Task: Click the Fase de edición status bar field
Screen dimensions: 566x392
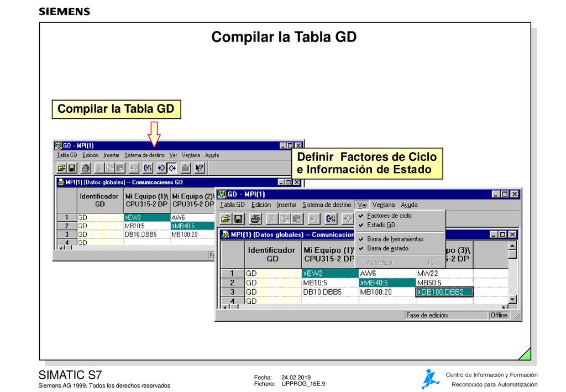Action: pyautogui.click(x=446, y=315)
